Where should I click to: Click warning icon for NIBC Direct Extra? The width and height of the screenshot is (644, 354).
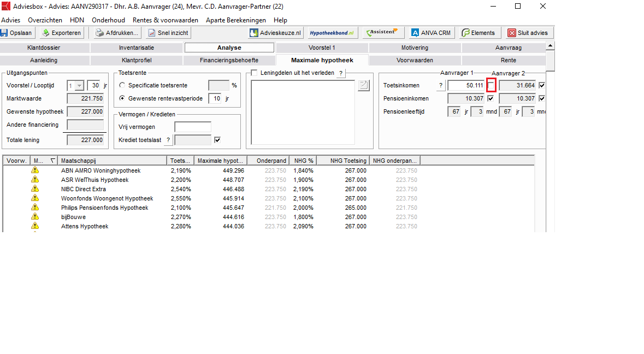click(35, 189)
